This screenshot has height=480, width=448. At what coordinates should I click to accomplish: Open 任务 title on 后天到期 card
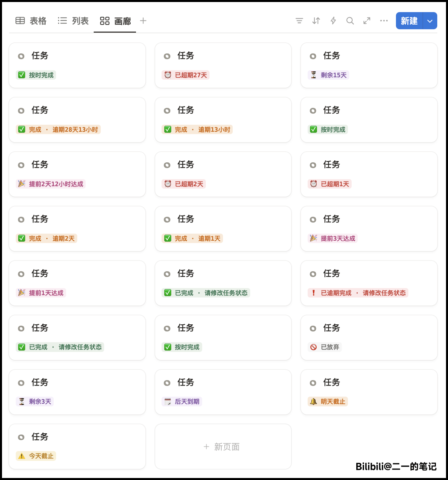pos(186,382)
